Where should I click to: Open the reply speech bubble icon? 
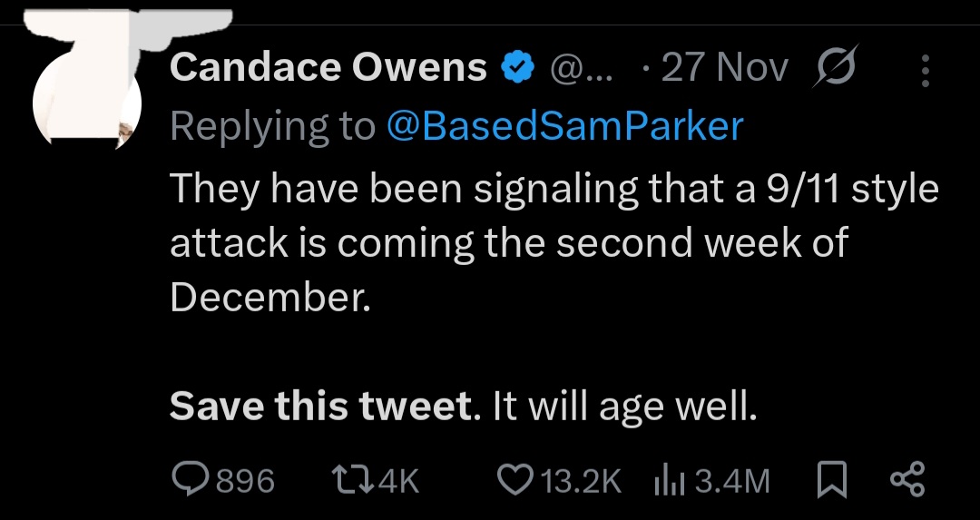click(189, 479)
